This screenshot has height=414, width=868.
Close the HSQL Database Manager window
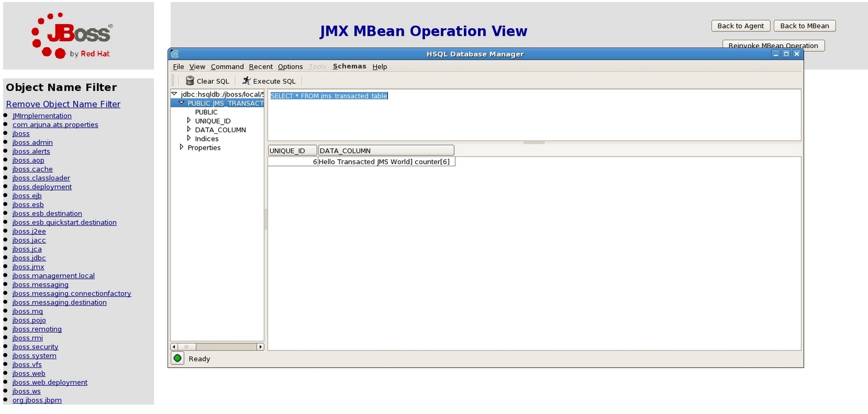796,54
